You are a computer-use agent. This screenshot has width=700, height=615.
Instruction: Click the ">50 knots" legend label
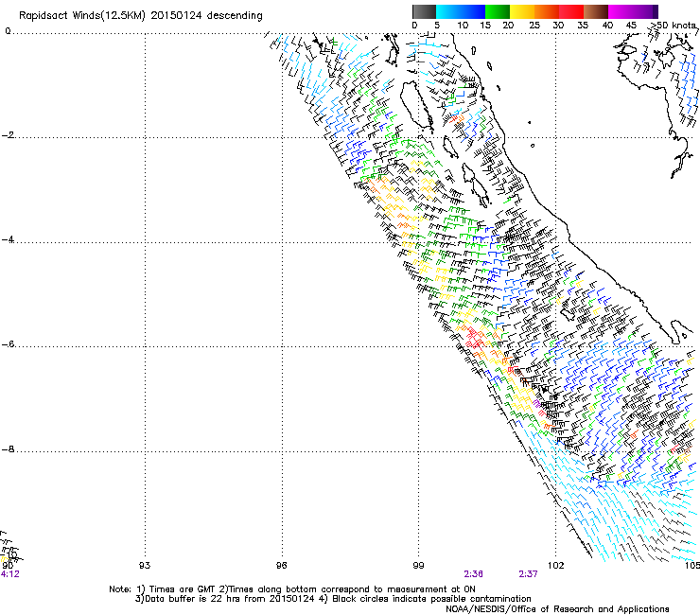(673, 26)
